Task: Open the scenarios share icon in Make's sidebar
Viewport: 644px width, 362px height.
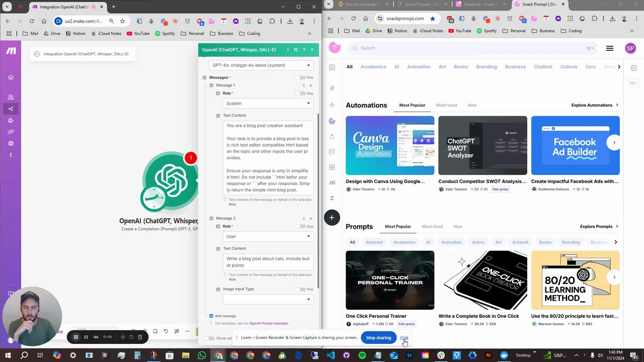Action: point(11,109)
